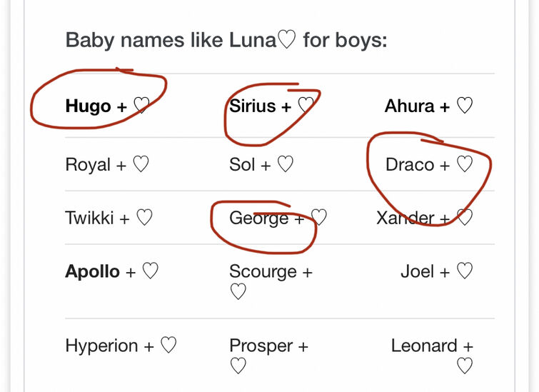Tap the heart below Scourge
Viewport: 539px width, 392px height.
(238, 291)
